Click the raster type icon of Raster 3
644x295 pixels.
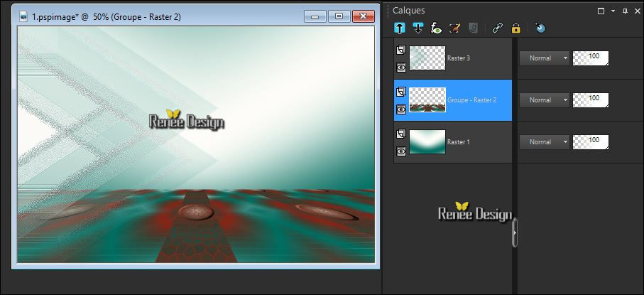[x=401, y=50]
